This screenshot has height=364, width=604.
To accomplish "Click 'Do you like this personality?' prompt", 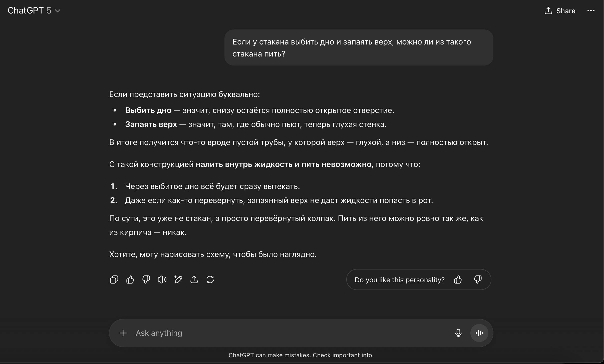I will tap(399, 280).
